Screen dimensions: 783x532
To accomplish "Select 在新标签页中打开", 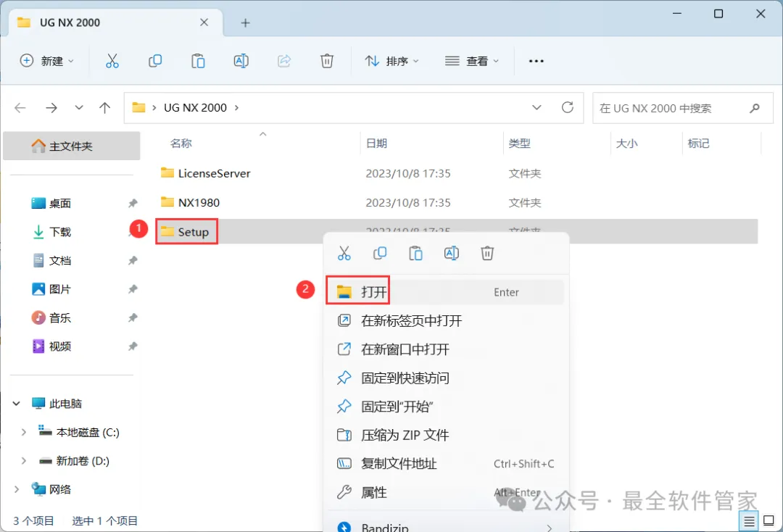I will tap(446, 320).
